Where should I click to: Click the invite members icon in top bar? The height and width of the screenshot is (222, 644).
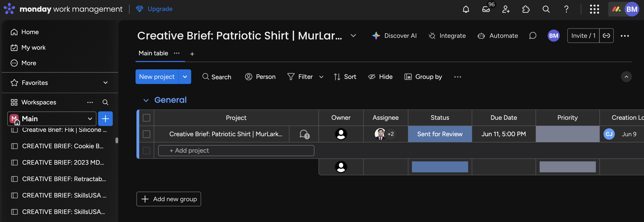point(506,9)
